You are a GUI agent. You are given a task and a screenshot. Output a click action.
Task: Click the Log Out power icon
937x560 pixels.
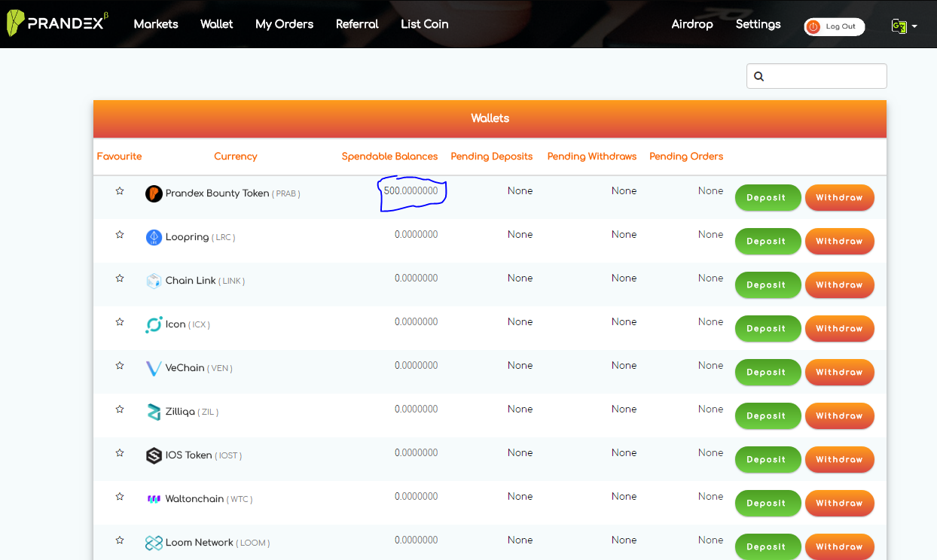click(x=813, y=27)
